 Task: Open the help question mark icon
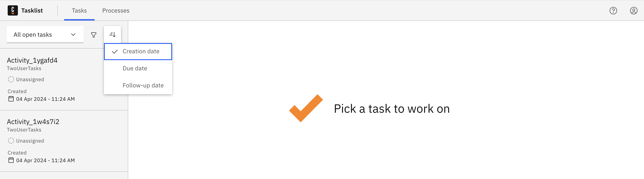613,11
